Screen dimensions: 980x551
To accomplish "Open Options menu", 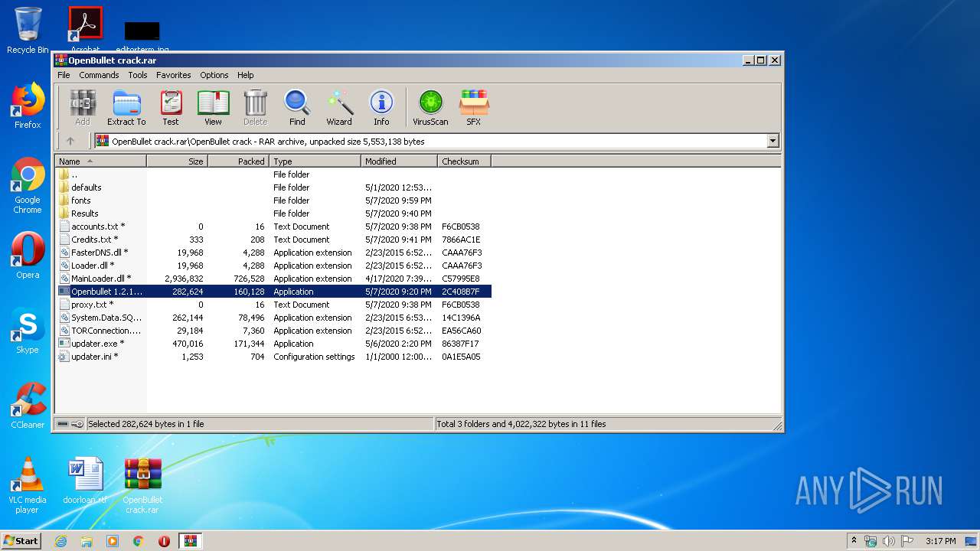I will click(214, 75).
